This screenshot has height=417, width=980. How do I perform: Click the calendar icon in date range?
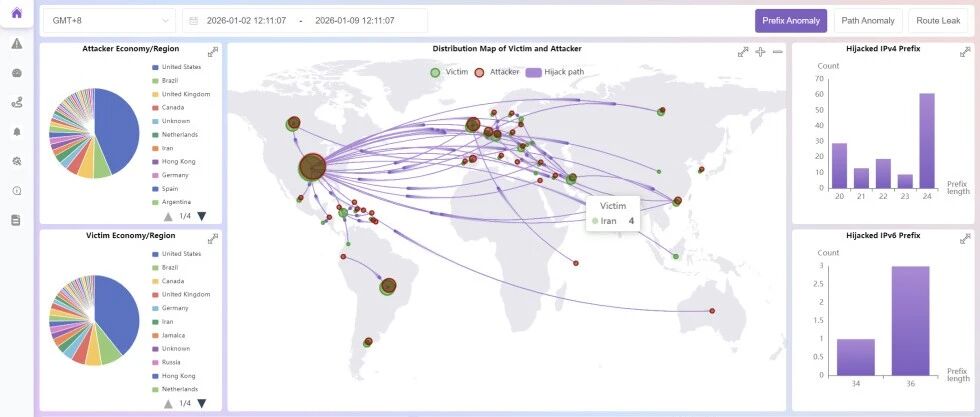coord(194,21)
